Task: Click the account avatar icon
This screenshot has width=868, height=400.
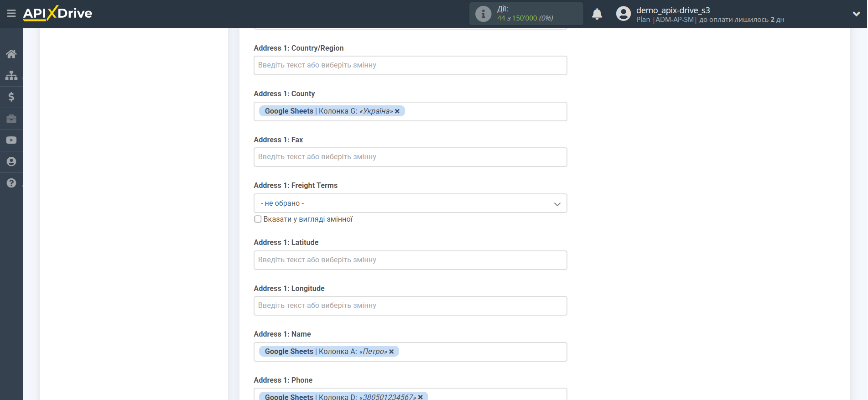Action: (x=624, y=14)
